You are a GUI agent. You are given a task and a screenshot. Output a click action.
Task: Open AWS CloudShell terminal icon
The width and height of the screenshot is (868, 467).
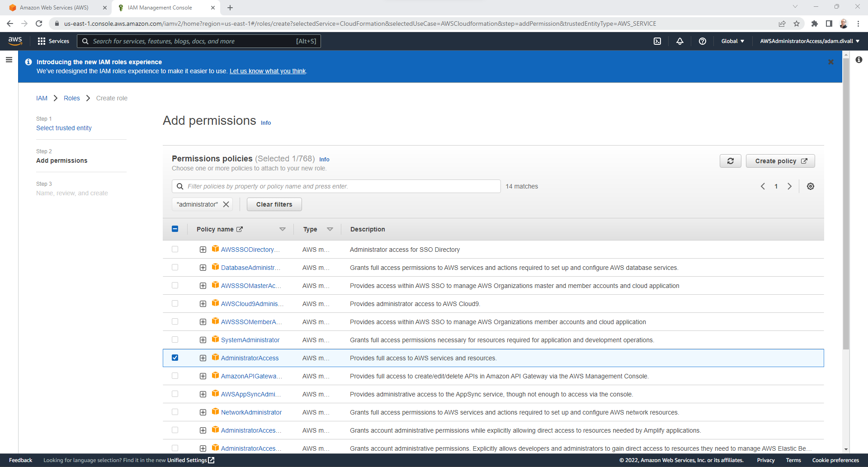pyautogui.click(x=657, y=41)
